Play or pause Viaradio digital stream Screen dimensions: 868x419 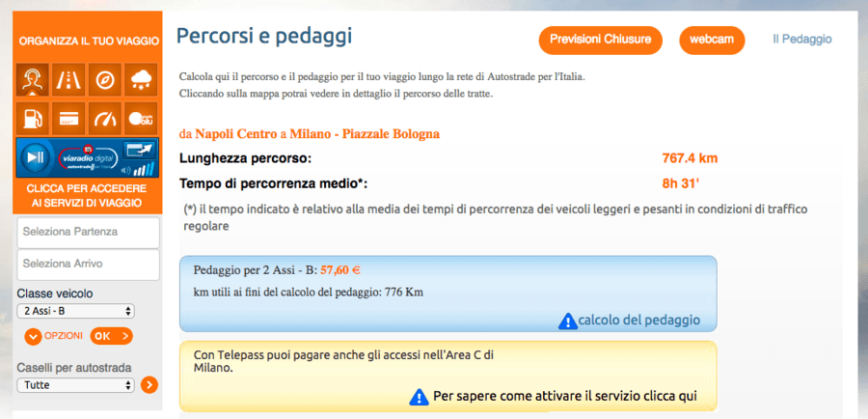35,158
